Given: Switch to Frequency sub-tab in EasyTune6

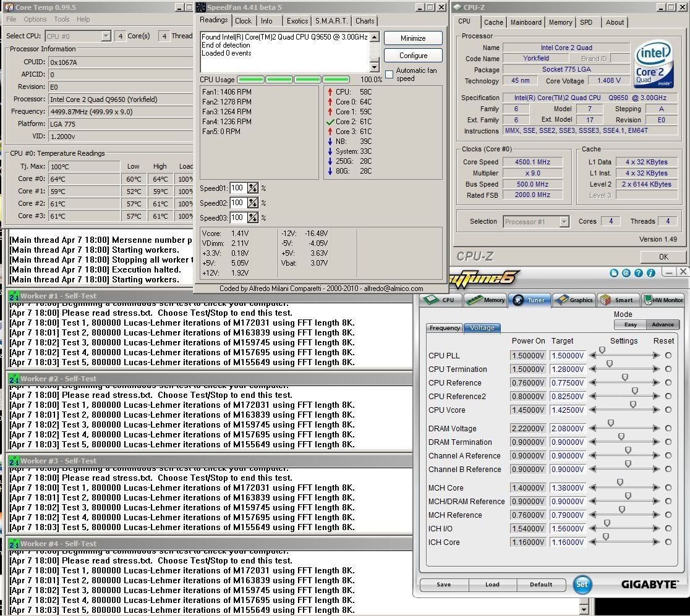Looking at the screenshot, I should pyautogui.click(x=445, y=327).
